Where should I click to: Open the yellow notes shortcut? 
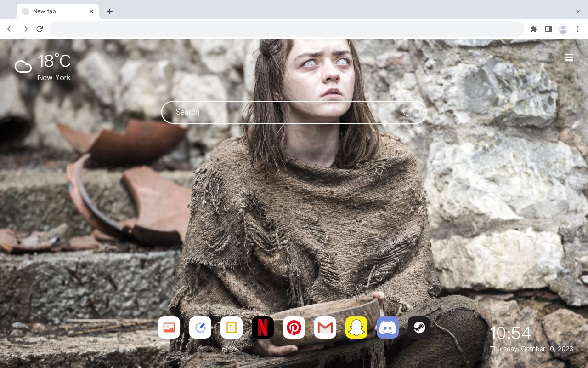[232, 328]
